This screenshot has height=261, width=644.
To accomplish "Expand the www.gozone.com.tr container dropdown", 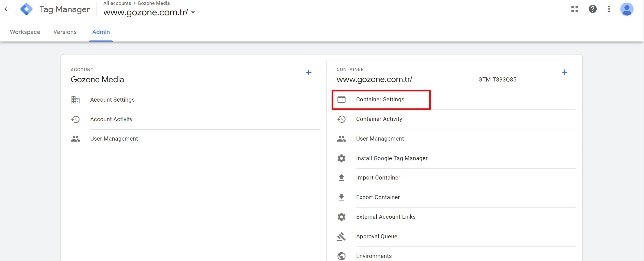I will [x=193, y=12].
